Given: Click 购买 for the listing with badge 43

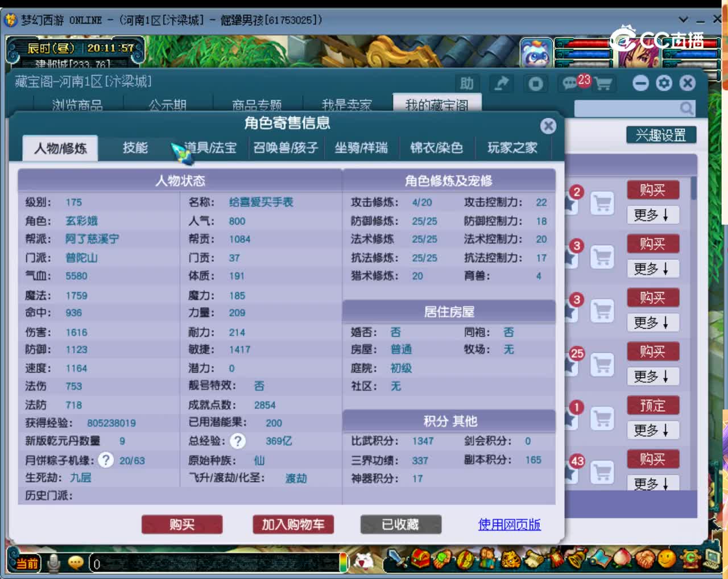Looking at the screenshot, I should (653, 459).
